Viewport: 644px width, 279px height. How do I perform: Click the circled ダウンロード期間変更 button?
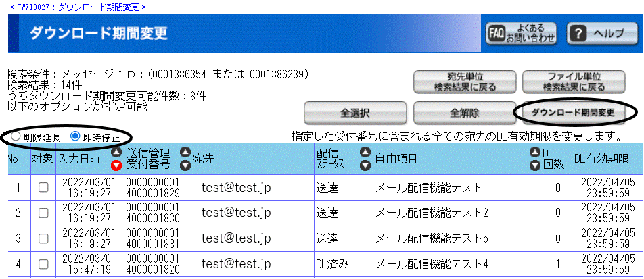pos(573,111)
